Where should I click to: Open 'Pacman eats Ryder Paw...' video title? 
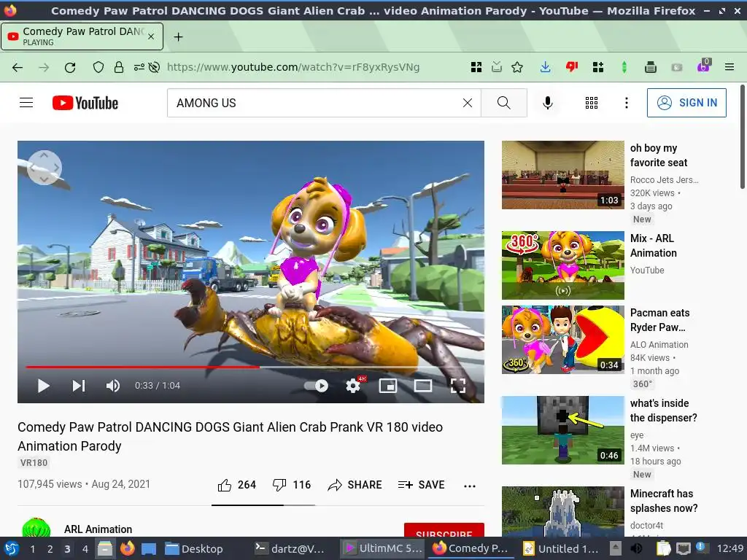pos(659,320)
